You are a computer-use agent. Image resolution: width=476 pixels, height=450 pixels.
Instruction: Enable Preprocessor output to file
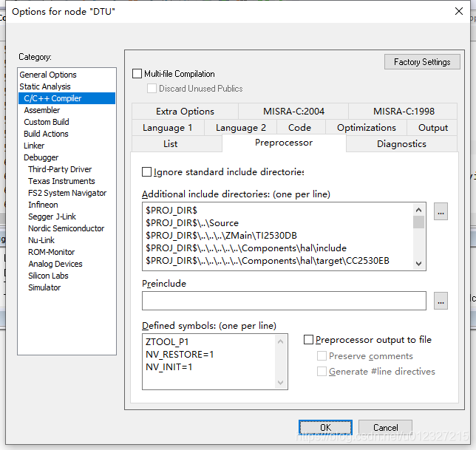pos(308,340)
